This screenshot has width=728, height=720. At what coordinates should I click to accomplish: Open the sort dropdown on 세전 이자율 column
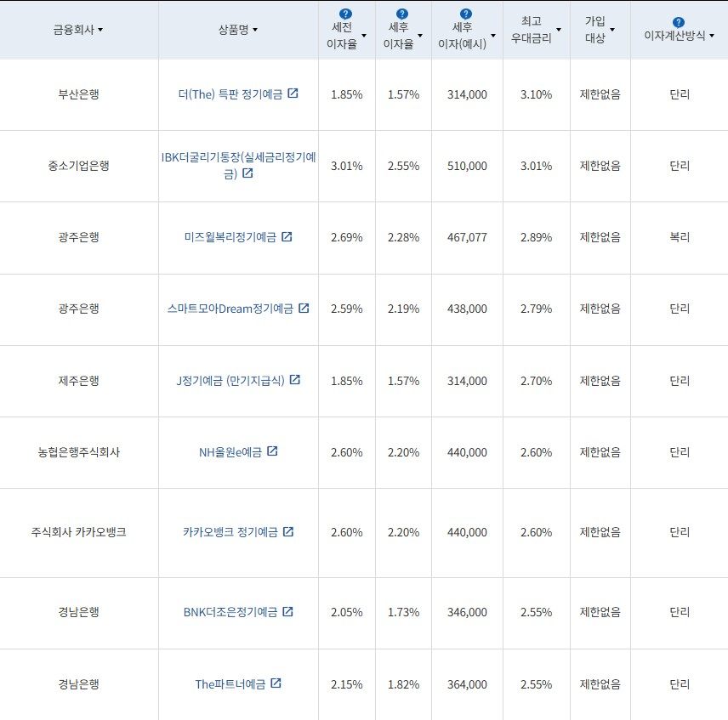tap(366, 35)
